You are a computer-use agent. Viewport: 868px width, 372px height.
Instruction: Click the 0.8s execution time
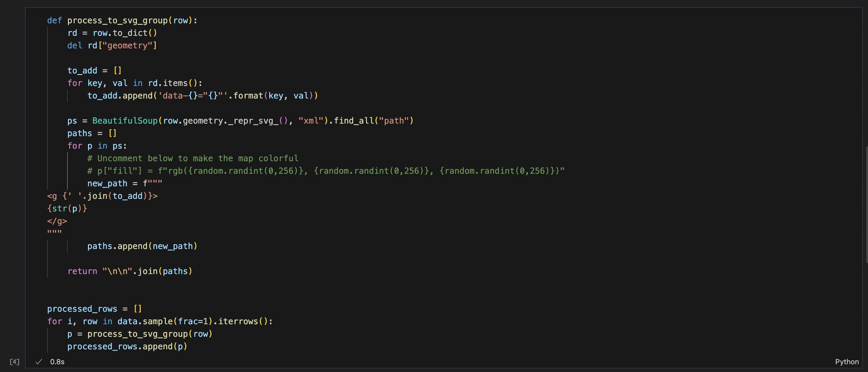[x=57, y=362]
